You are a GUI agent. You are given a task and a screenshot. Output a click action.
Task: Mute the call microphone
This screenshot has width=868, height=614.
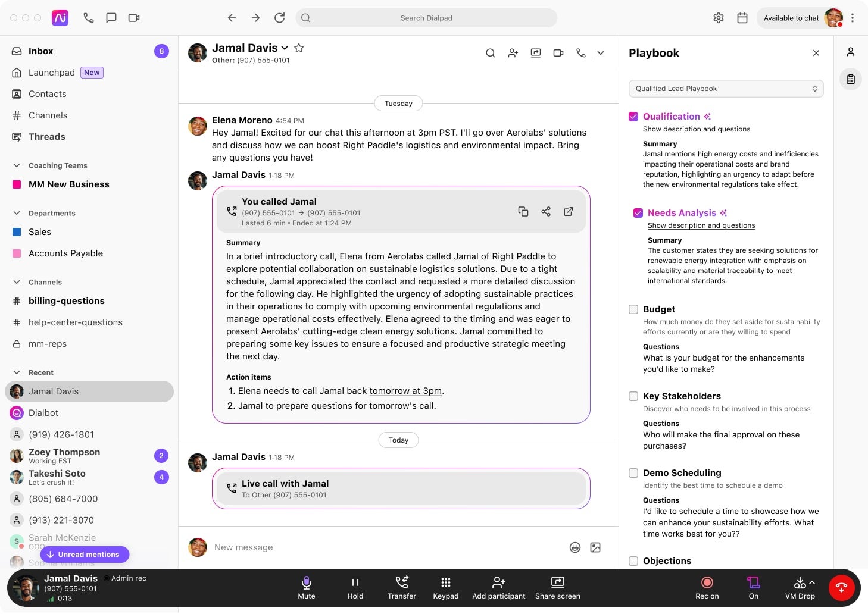tap(306, 587)
